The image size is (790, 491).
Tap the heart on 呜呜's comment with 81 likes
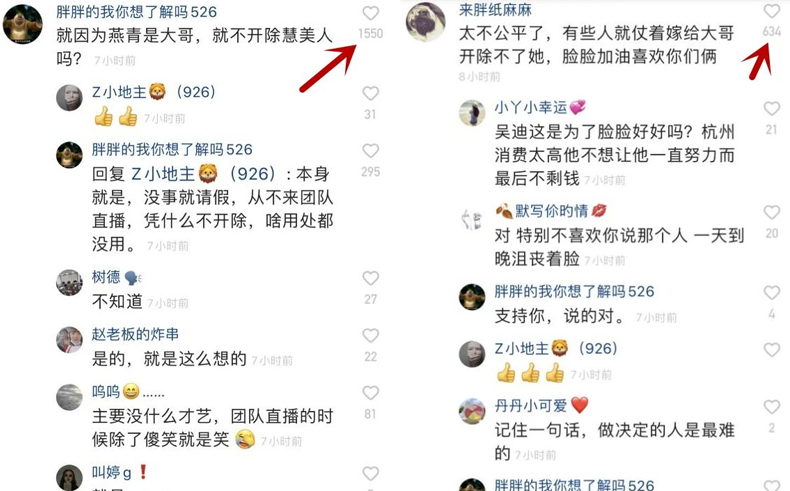tap(370, 393)
